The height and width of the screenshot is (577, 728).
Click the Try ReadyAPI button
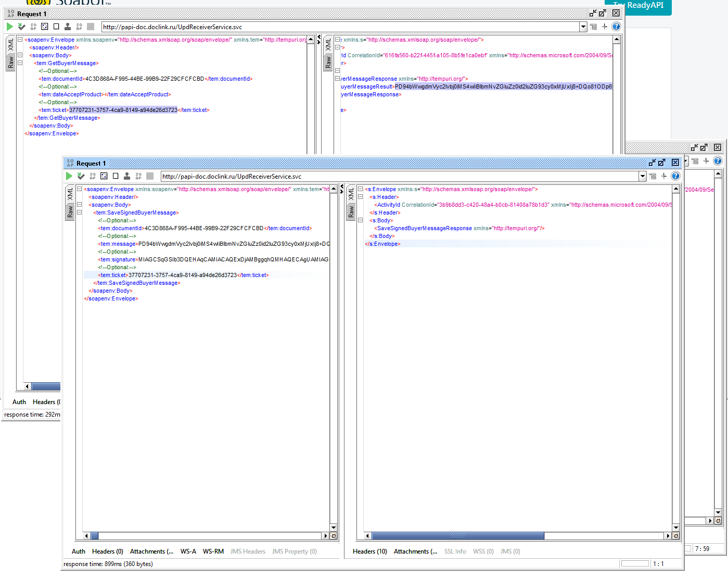coord(638,6)
